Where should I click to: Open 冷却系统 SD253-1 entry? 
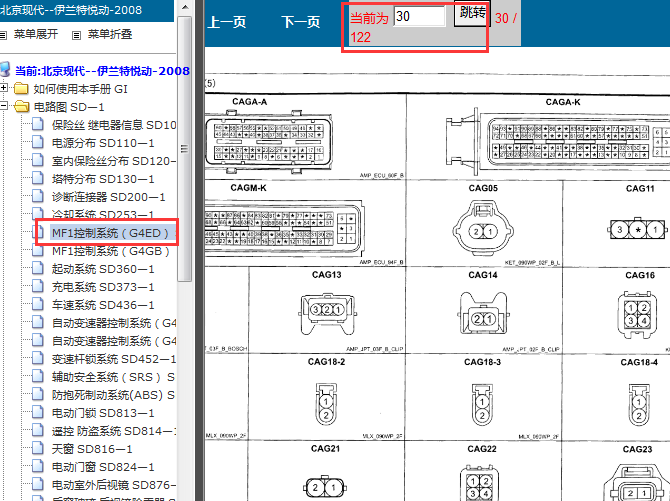click(103, 214)
